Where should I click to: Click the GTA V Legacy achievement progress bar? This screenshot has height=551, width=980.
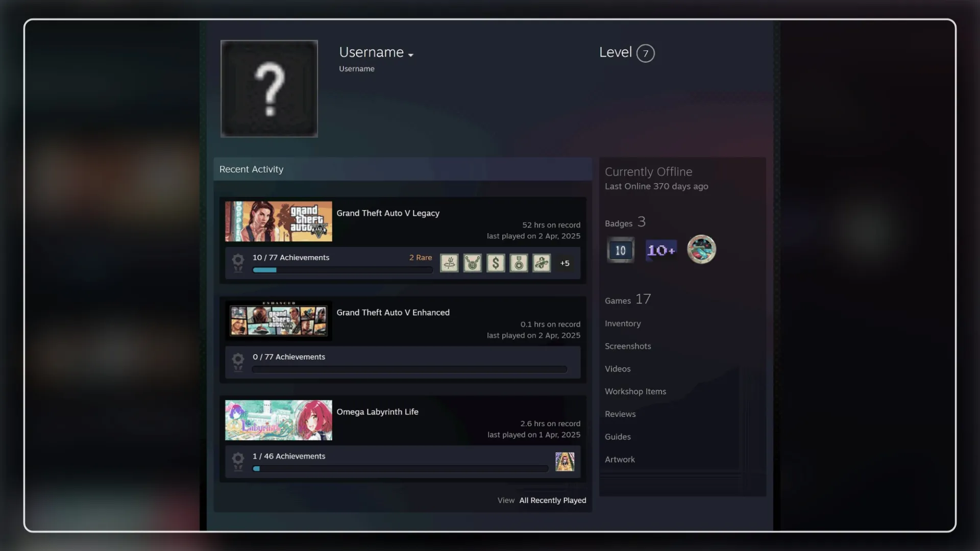(x=342, y=270)
